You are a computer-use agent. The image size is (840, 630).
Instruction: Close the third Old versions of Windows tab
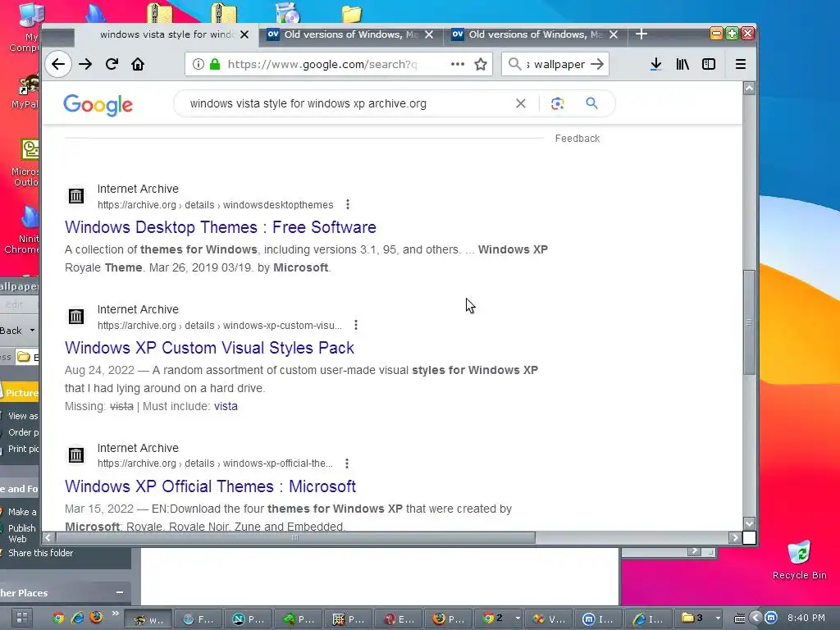coord(614,34)
